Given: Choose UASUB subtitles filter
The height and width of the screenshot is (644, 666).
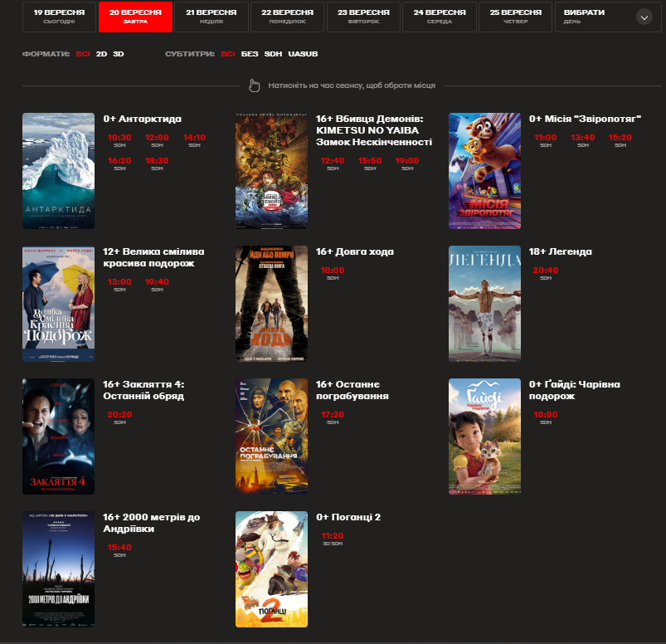Looking at the screenshot, I should click(x=303, y=54).
